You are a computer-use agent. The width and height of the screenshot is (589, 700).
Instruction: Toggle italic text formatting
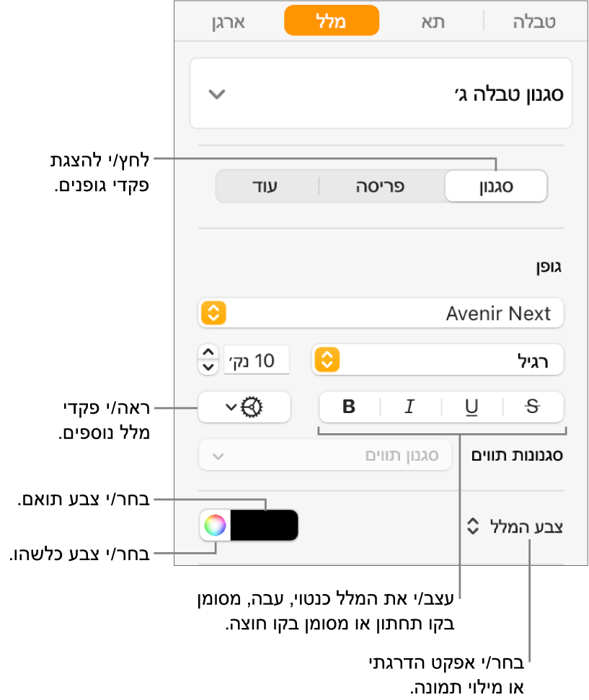pos(409,407)
